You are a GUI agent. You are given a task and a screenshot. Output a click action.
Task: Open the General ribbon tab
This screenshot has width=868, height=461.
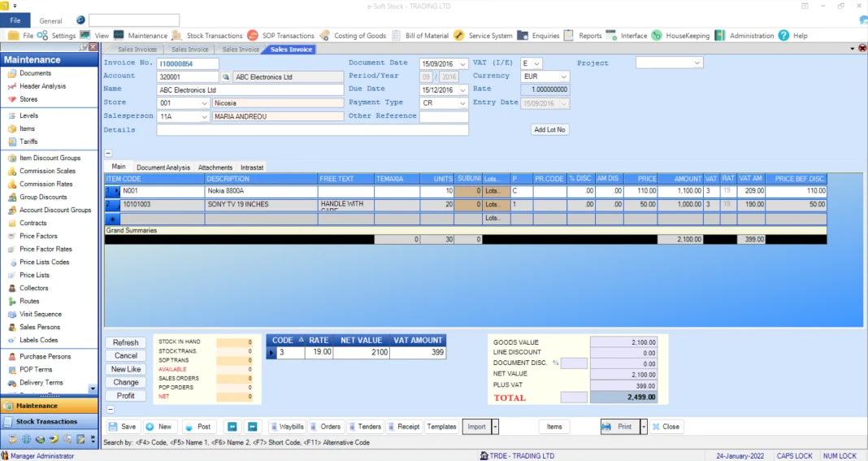pos(50,21)
